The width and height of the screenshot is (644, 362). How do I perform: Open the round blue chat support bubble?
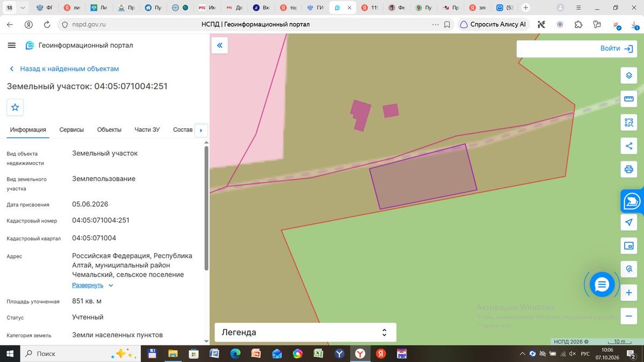coord(602,285)
